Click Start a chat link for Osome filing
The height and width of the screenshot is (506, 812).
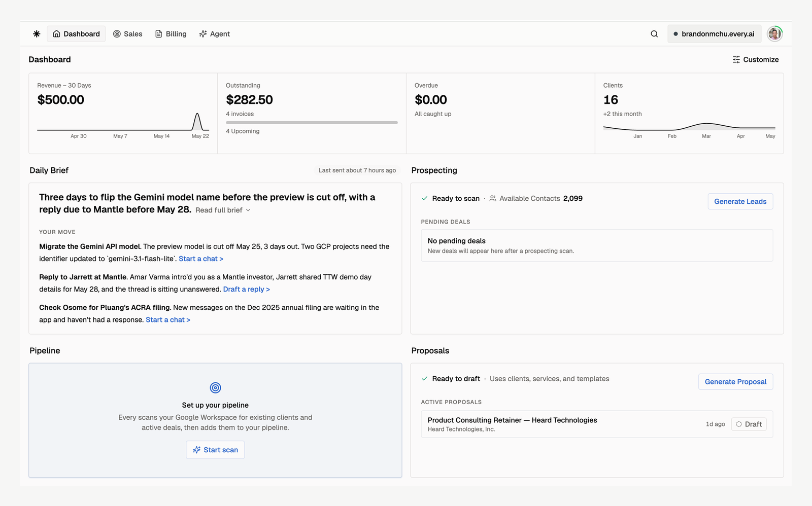[168, 319]
